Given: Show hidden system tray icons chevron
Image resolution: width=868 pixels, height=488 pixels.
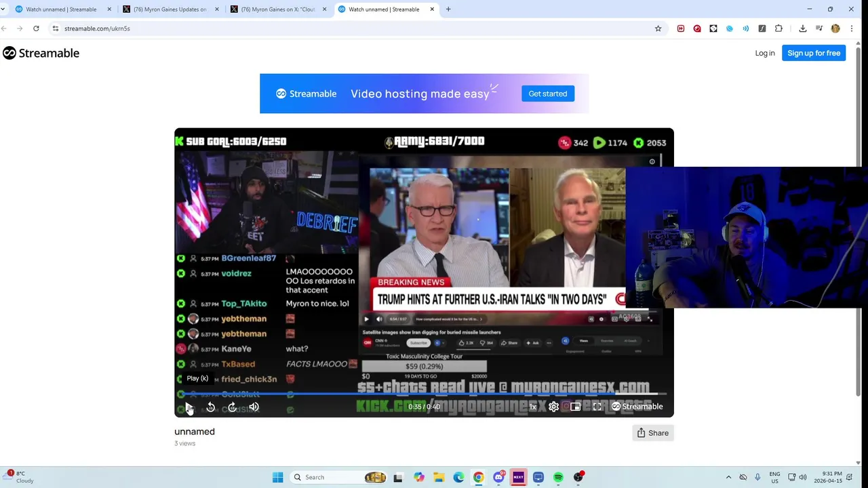Looking at the screenshot, I should pos(728,477).
